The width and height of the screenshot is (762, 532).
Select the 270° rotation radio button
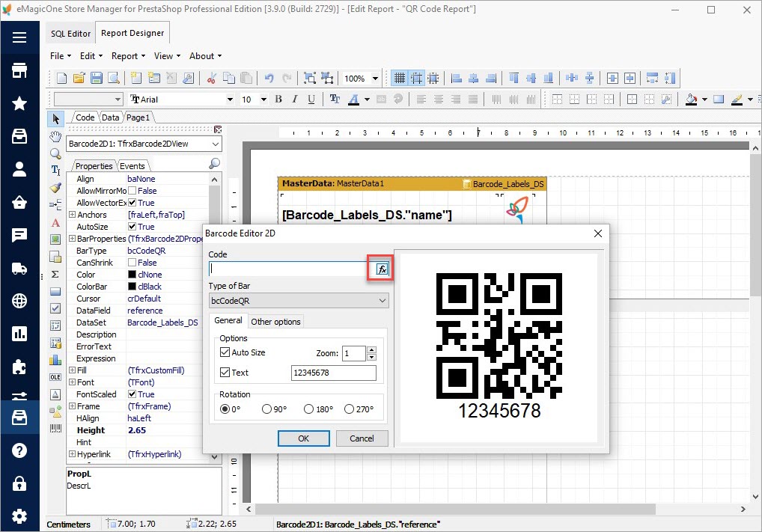(349, 409)
